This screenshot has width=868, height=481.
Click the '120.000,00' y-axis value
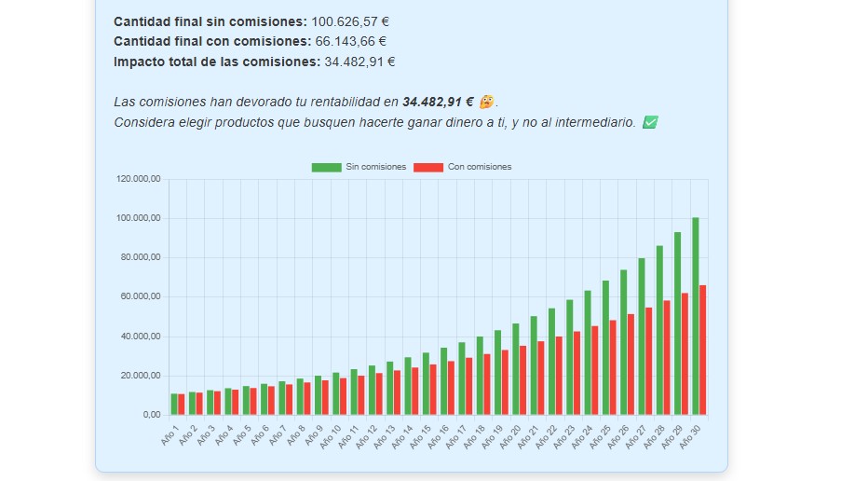click(x=139, y=179)
